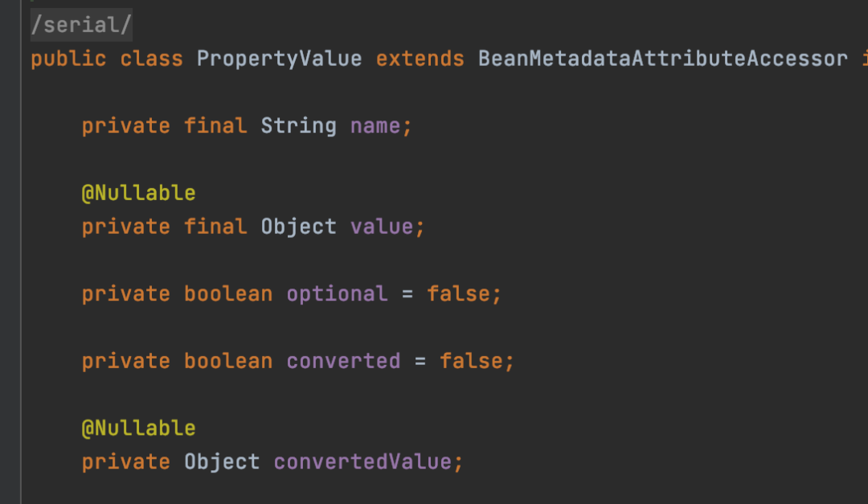Click BeanMetadataAttributeAccessor superclass reference
868x504 pixels.
click(x=662, y=59)
